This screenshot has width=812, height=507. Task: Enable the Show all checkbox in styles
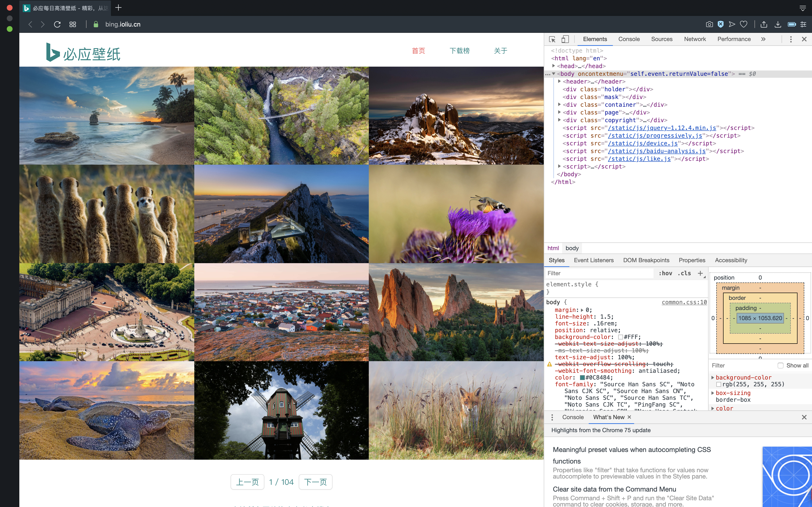[781, 365]
